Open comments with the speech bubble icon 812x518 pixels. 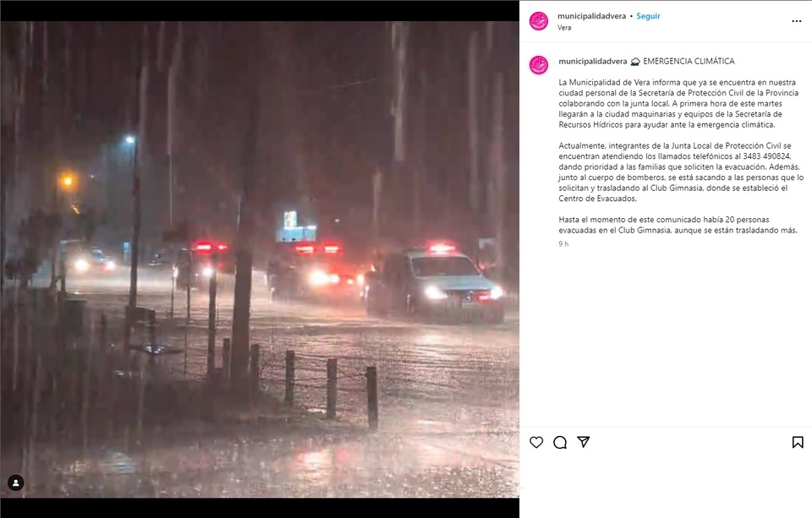tap(560, 442)
